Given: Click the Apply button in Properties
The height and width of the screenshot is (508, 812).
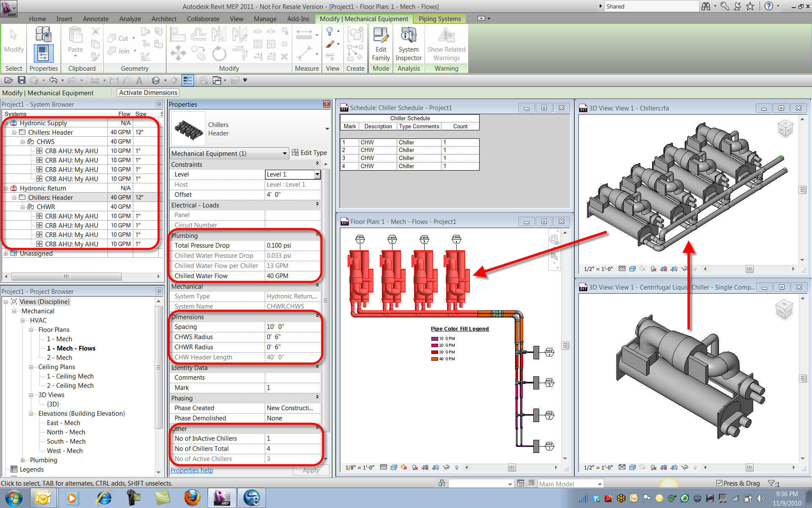Looking at the screenshot, I should coord(311,470).
